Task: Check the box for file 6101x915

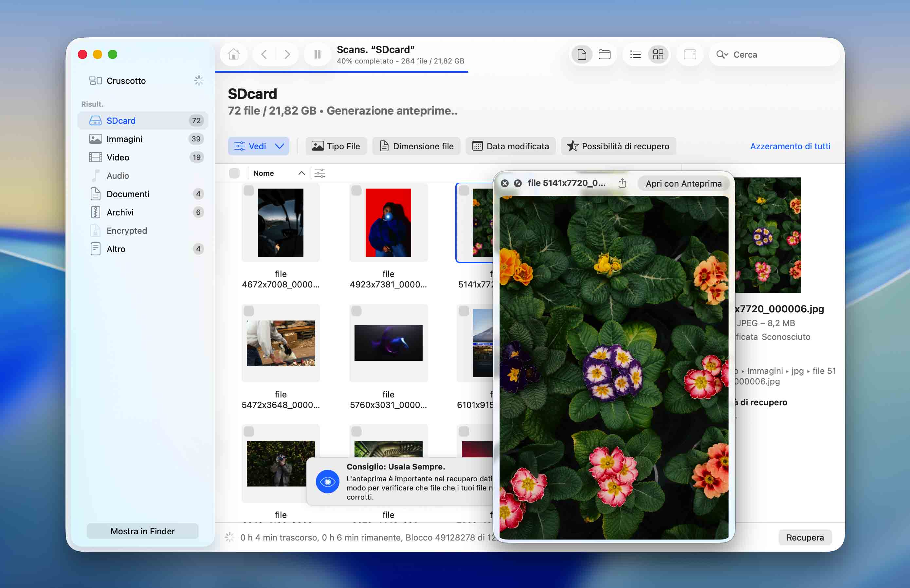Action: click(464, 311)
